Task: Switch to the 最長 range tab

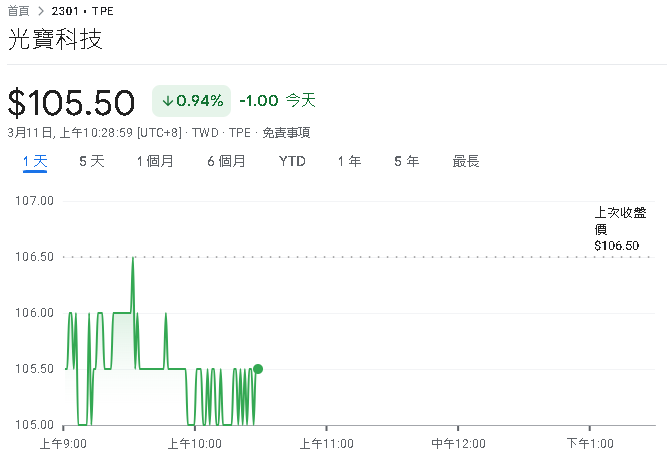Action: click(x=466, y=161)
